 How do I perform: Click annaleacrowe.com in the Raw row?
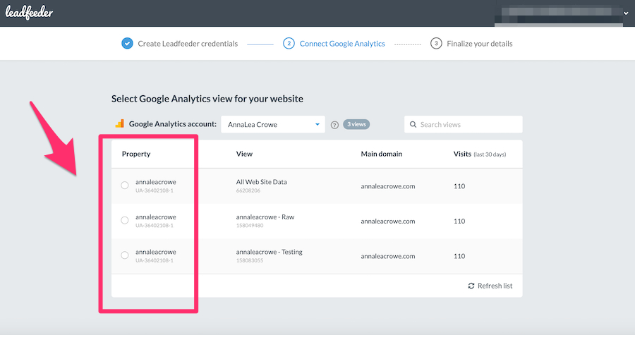pos(388,221)
